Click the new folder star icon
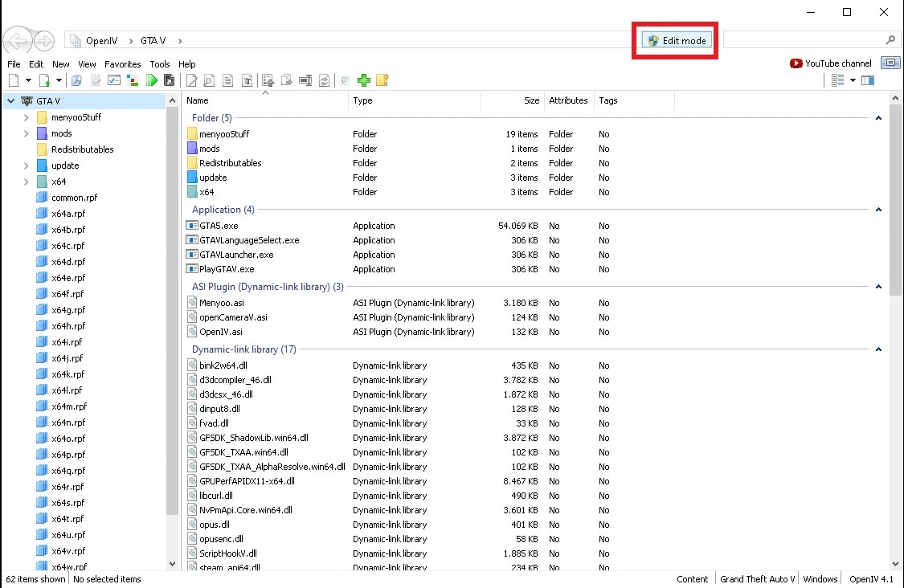The image size is (904, 588). click(x=382, y=80)
